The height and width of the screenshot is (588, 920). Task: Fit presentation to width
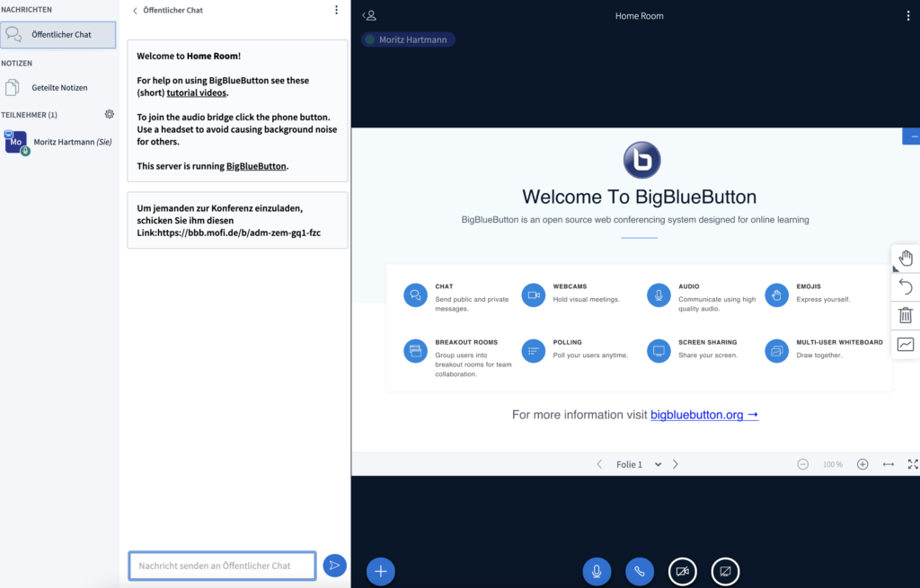[889, 464]
